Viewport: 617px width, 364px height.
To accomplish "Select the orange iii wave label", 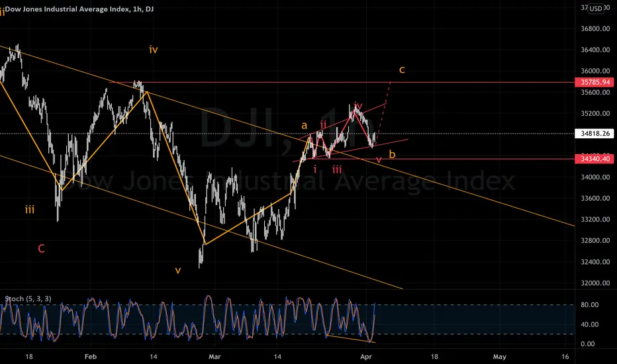I will pos(30,209).
